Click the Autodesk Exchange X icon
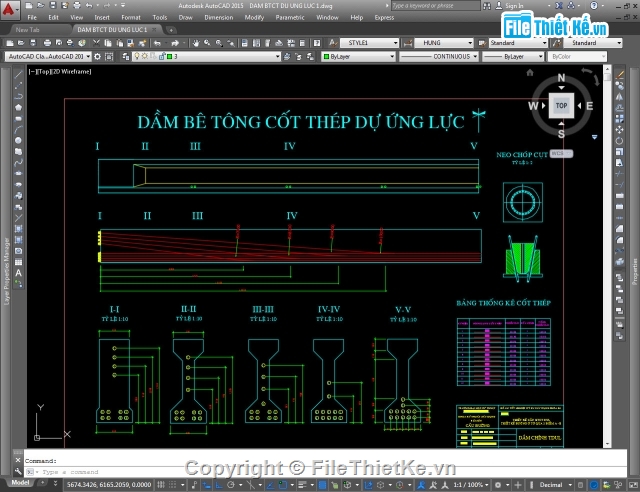This screenshot has width=640, height=492. click(x=559, y=6)
